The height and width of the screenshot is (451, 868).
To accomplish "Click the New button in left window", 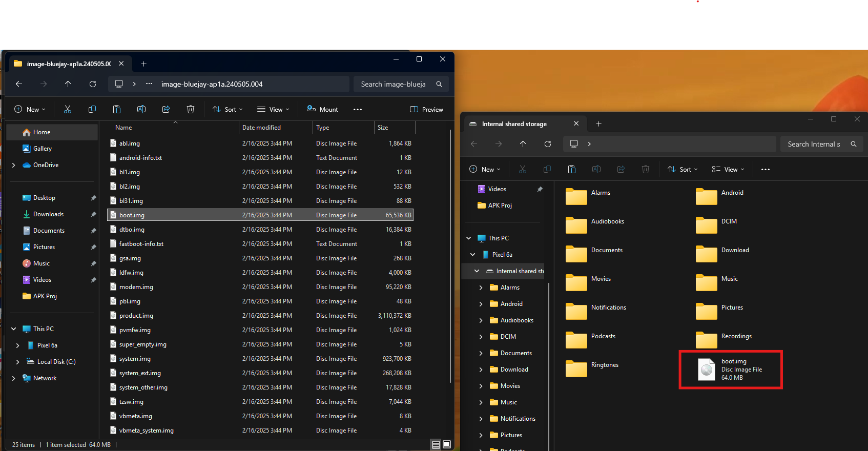I will click(x=30, y=109).
